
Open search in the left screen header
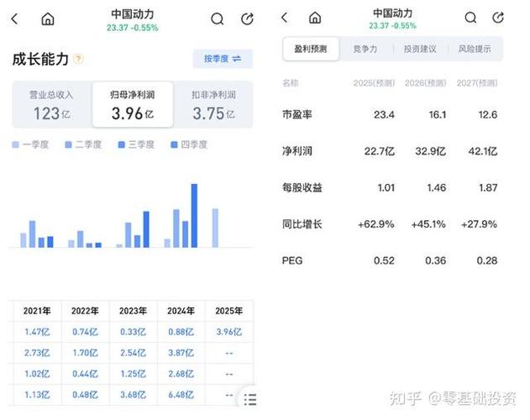pyautogui.click(x=217, y=19)
